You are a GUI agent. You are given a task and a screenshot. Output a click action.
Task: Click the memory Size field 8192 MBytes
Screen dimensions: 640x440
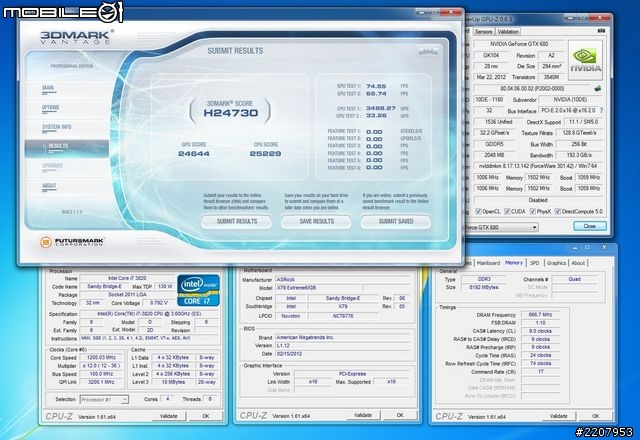coord(484,287)
